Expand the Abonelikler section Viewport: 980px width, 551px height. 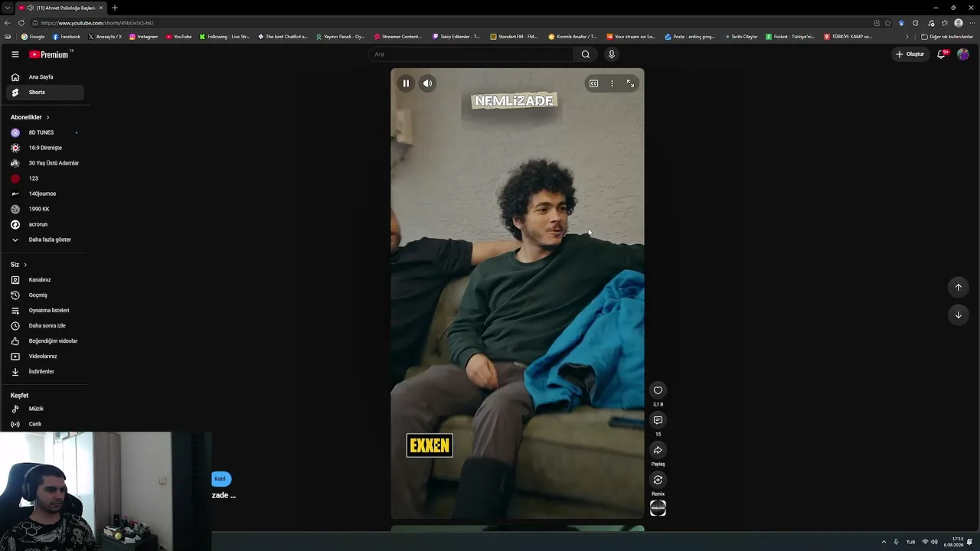[x=30, y=117]
